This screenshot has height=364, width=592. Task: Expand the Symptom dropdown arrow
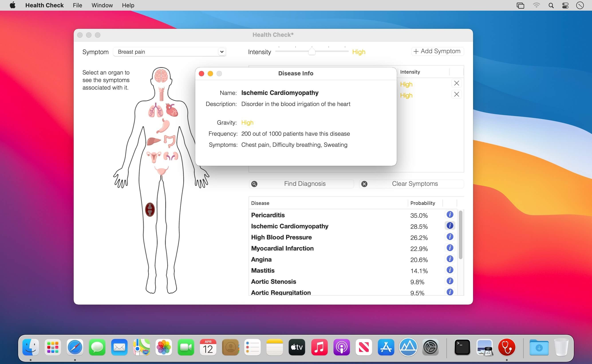click(x=222, y=52)
